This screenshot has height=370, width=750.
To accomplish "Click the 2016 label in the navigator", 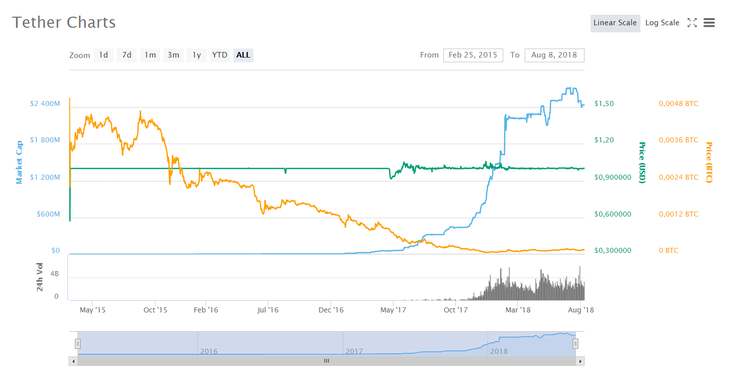I will 209,351.
